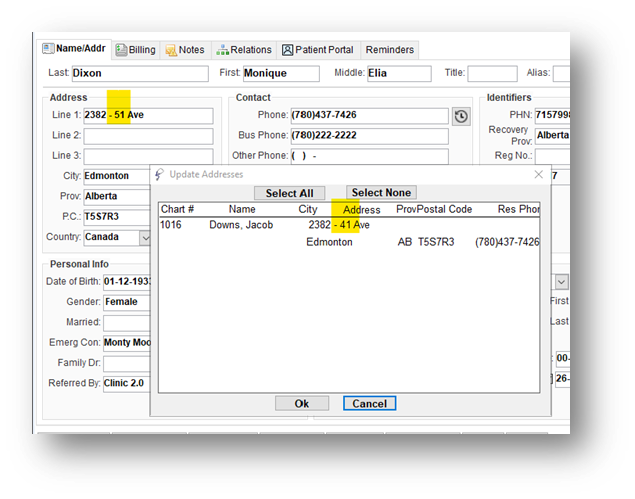Image resolution: width=635 pixels, height=499 pixels.
Task: Click the Notes tab icon
Action: pos(171,50)
